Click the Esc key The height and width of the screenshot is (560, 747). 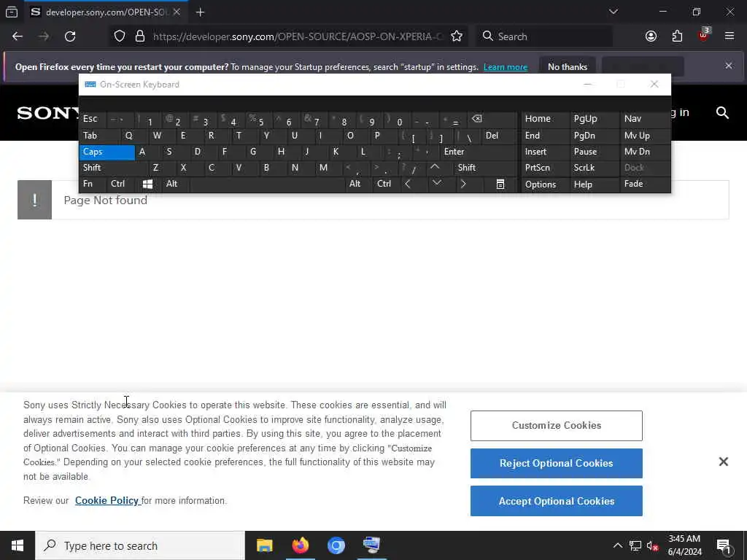pyautogui.click(x=93, y=119)
